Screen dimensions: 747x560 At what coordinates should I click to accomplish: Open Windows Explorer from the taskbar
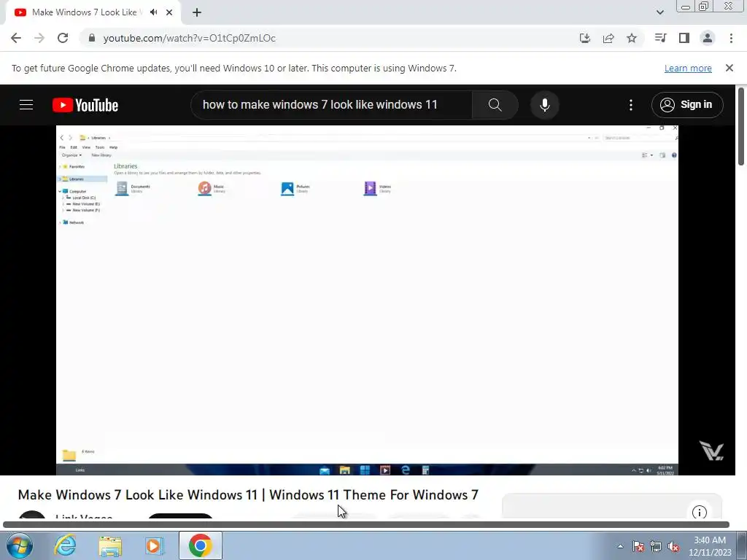pos(110,545)
